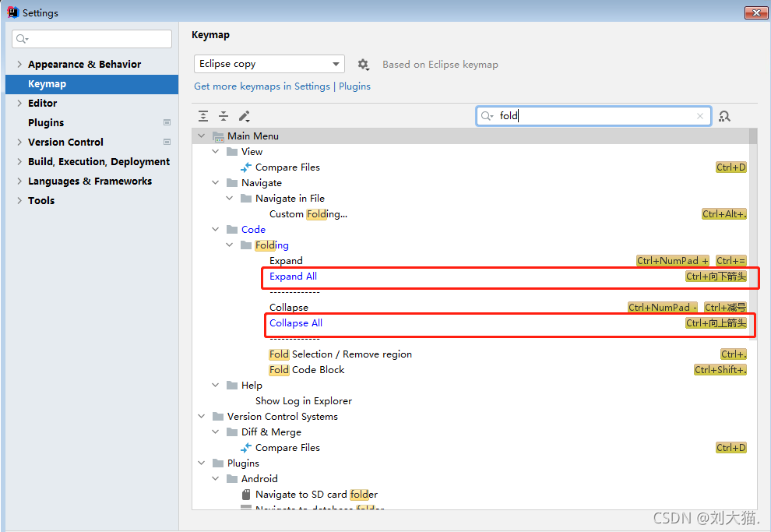Click Find Actions by Shortcut icon
771x532 pixels.
point(724,116)
